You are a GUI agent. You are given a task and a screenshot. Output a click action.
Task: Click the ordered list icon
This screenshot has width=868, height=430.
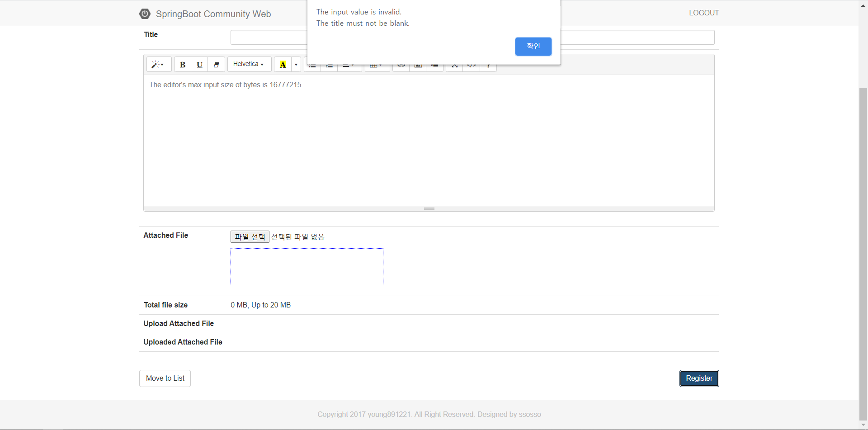[329, 67]
